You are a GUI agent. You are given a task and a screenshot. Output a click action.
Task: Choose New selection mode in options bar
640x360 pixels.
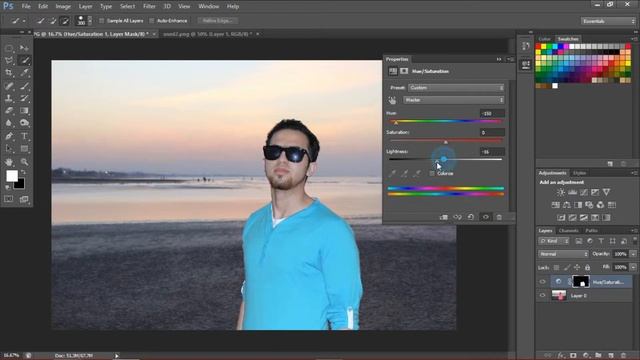pyautogui.click(x=40, y=21)
